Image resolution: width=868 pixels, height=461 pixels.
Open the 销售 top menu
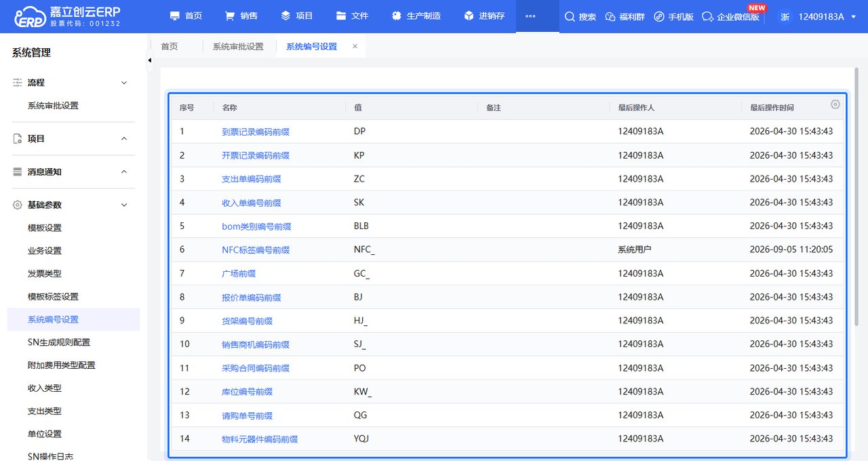[x=241, y=16]
